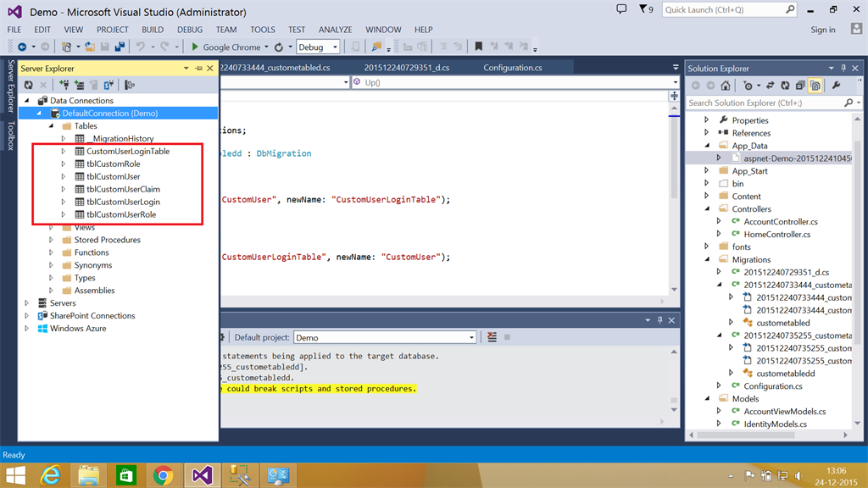868x488 pixels.
Task: Click the taskbar volume speaker icon
Action: point(798,475)
